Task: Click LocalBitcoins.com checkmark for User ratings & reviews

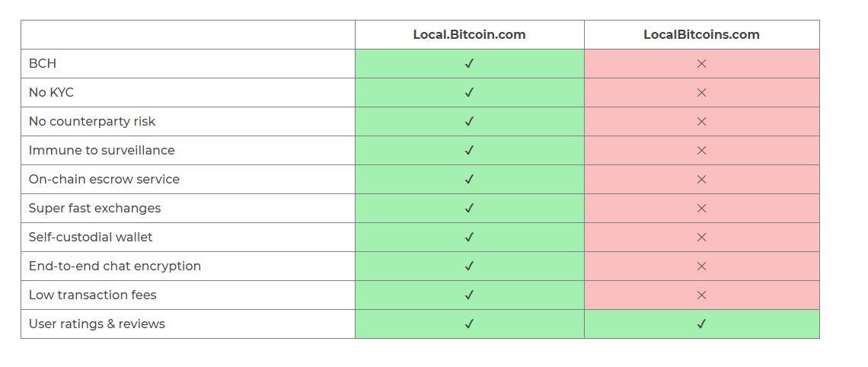Action: 701,324
